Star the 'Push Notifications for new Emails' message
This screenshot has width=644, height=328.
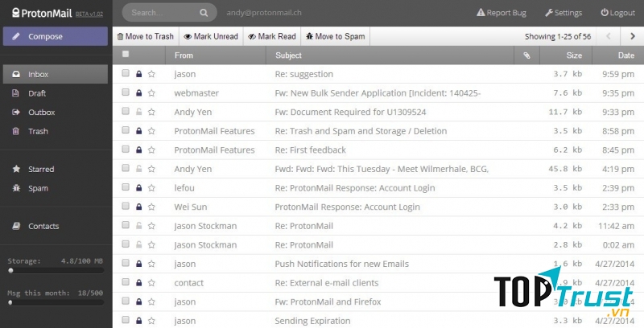[x=151, y=264]
